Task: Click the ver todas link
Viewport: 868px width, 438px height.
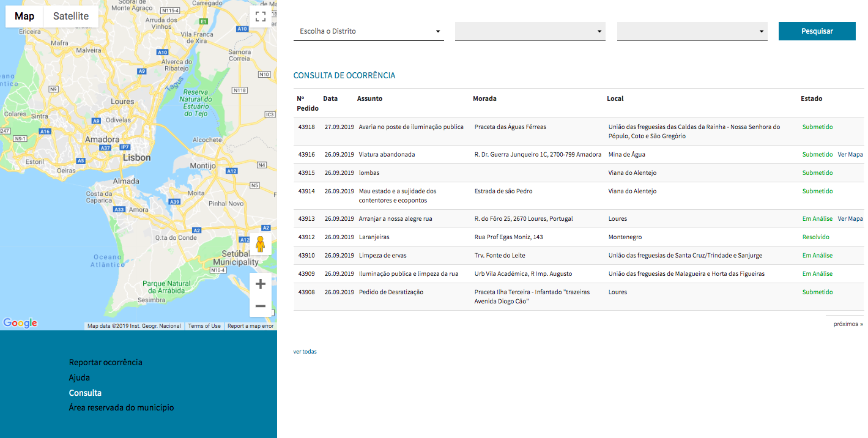Action: coord(305,352)
